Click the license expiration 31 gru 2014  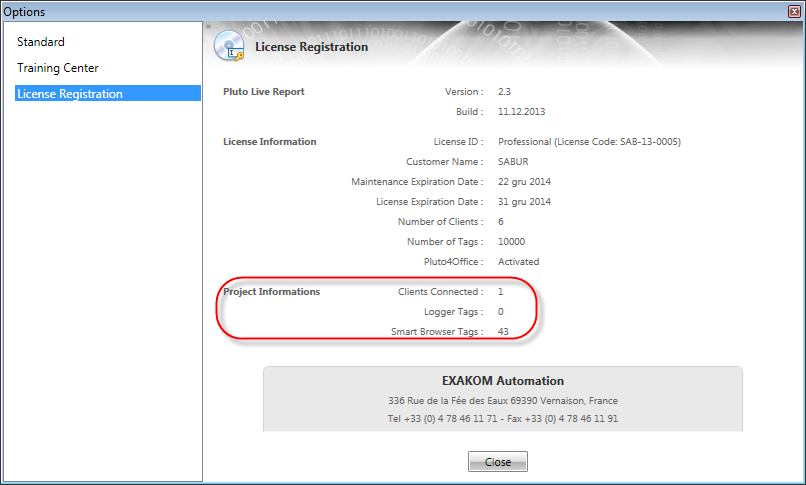[x=524, y=202]
